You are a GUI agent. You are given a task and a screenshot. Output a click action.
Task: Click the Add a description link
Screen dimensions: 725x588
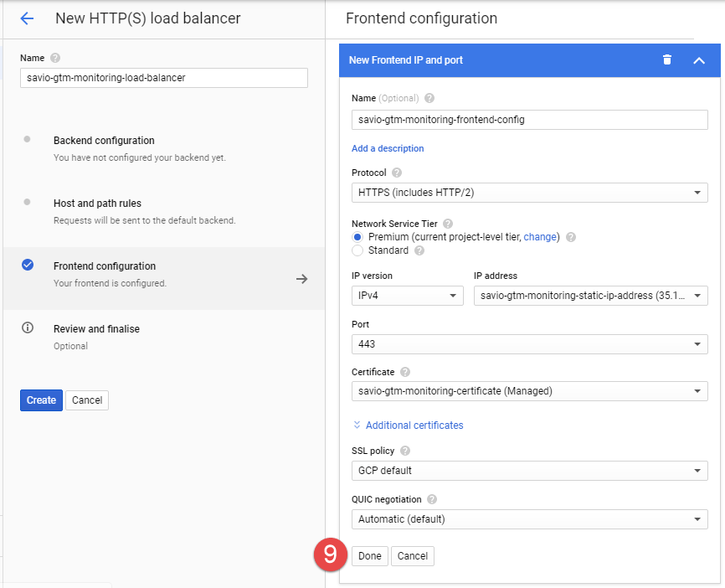coord(388,148)
